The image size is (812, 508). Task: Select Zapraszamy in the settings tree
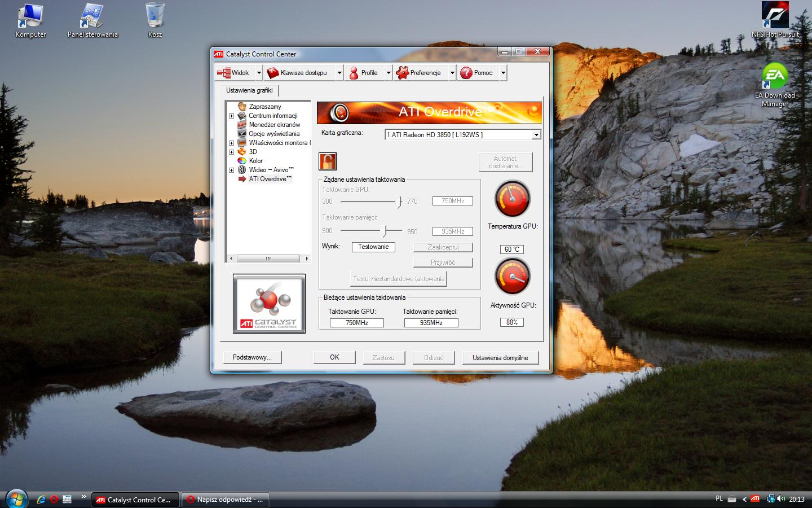tap(265, 107)
